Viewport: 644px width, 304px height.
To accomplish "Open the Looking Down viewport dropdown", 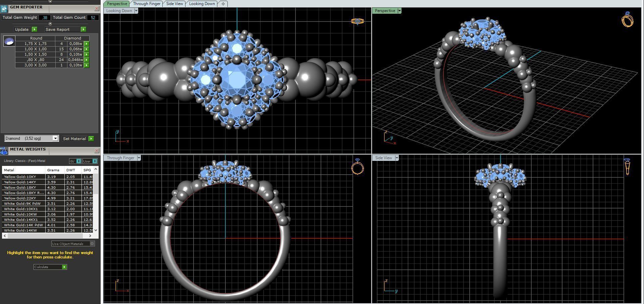I will click(x=136, y=11).
